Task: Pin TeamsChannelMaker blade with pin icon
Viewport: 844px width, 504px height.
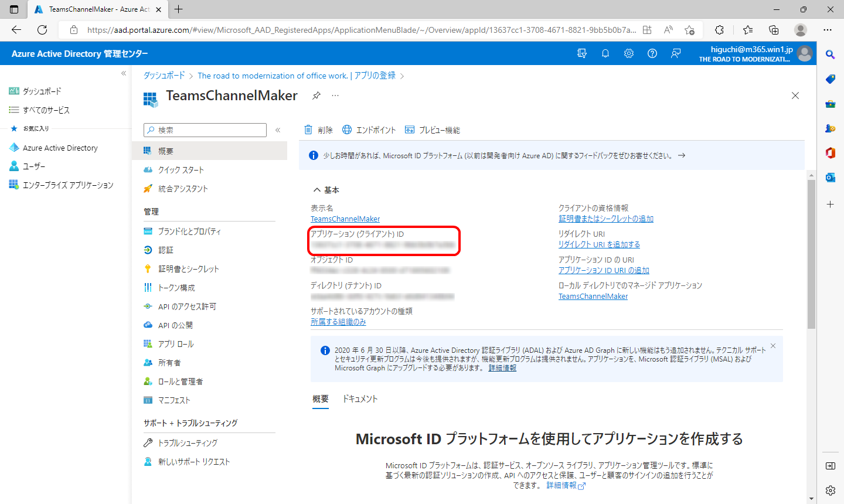Action: click(316, 96)
